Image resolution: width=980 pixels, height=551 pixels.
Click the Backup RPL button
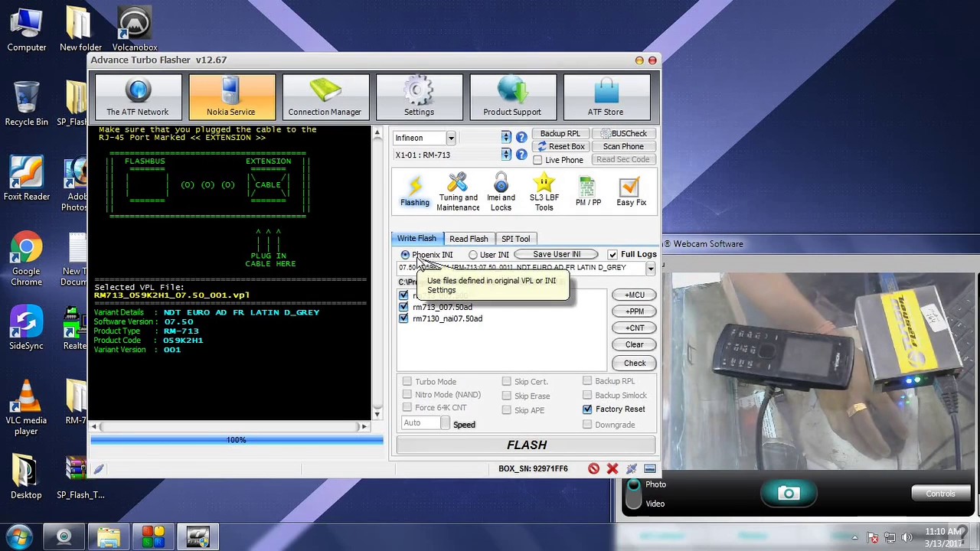tap(560, 133)
